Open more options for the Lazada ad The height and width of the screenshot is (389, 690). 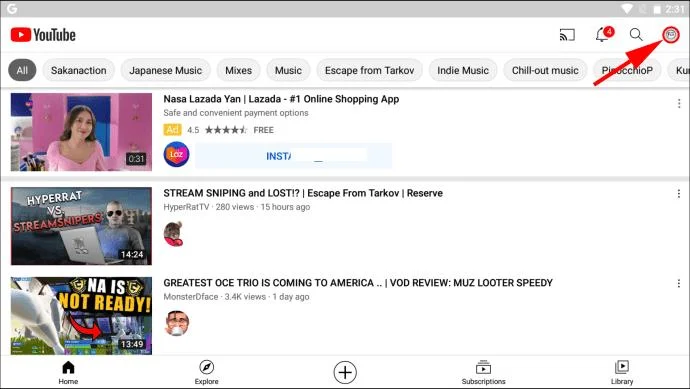pos(679,103)
